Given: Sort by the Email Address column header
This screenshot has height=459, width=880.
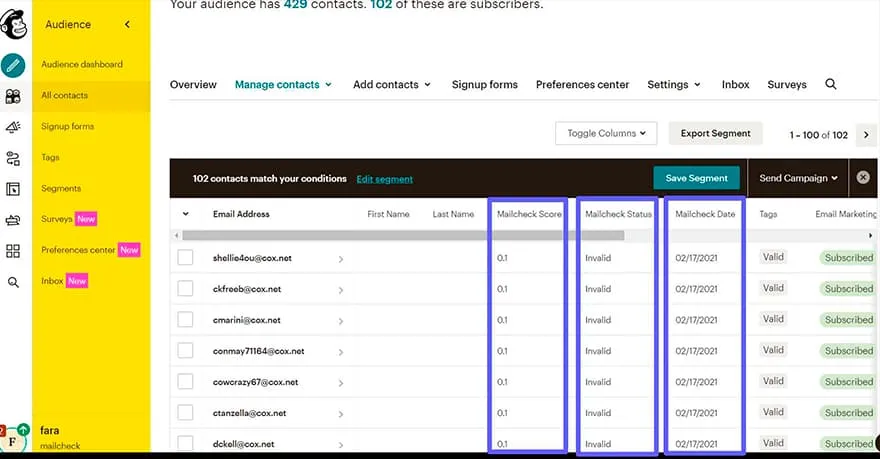Looking at the screenshot, I should pyautogui.click(x=241, y=214).
